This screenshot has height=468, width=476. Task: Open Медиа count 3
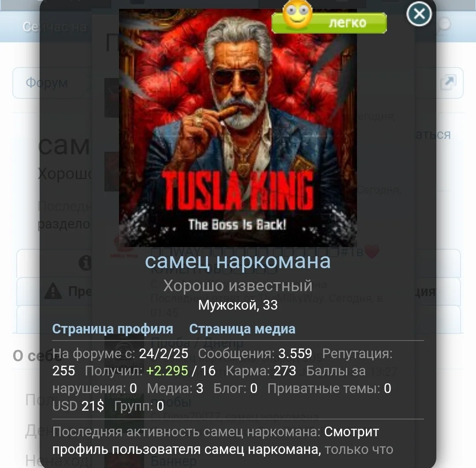[200, 388]
